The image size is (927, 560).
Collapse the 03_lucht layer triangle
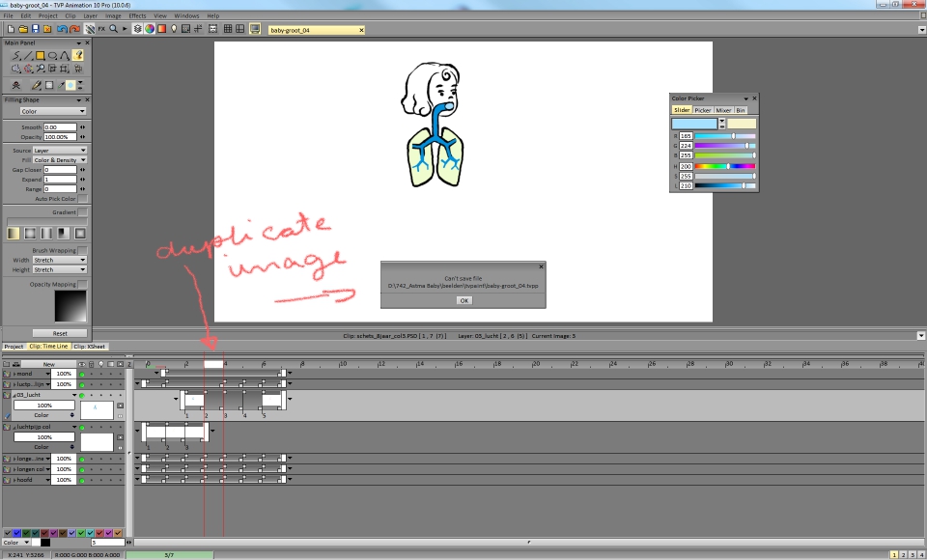point(14,395)
